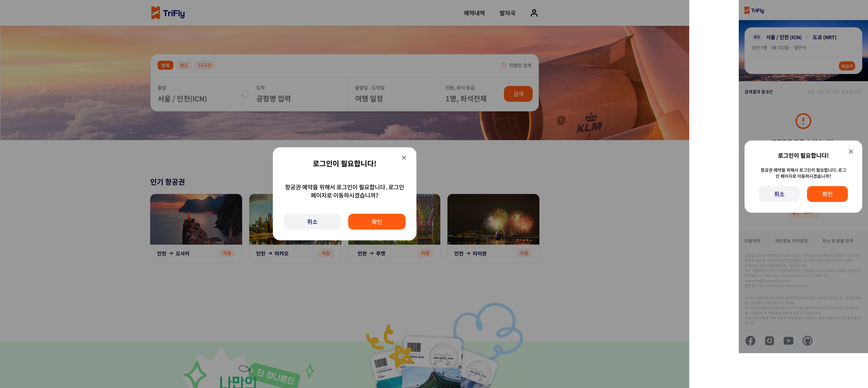Open the 발자국 menu item
Image resolution: width=868 pixels, height=388 pixels.
[x=507, y=13]
